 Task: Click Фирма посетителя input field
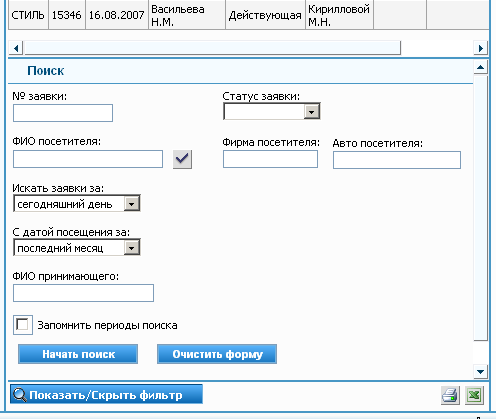[x=270, y=159]
